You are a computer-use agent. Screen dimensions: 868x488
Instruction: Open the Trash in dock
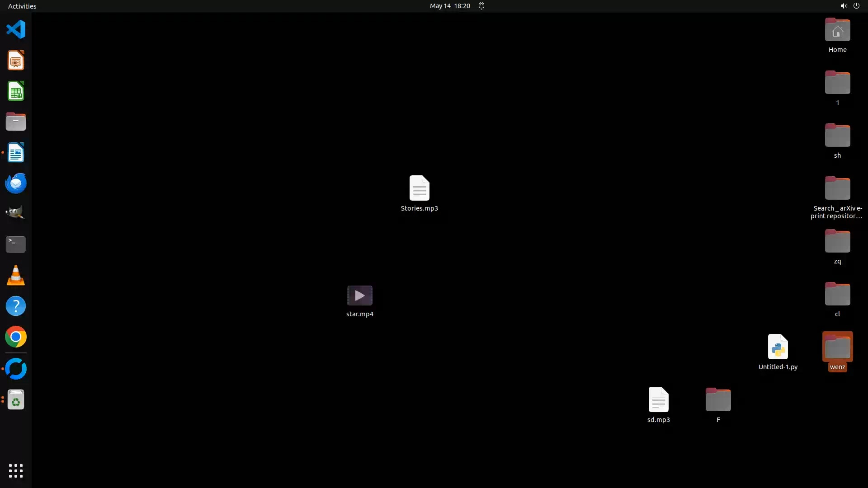(16, 400)
